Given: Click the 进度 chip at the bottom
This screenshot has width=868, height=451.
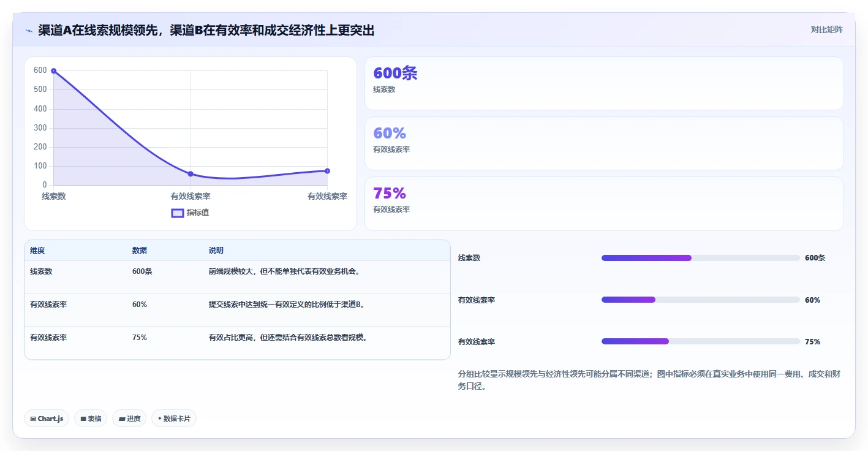Looking at the screenshot, I should pos(129,419).
